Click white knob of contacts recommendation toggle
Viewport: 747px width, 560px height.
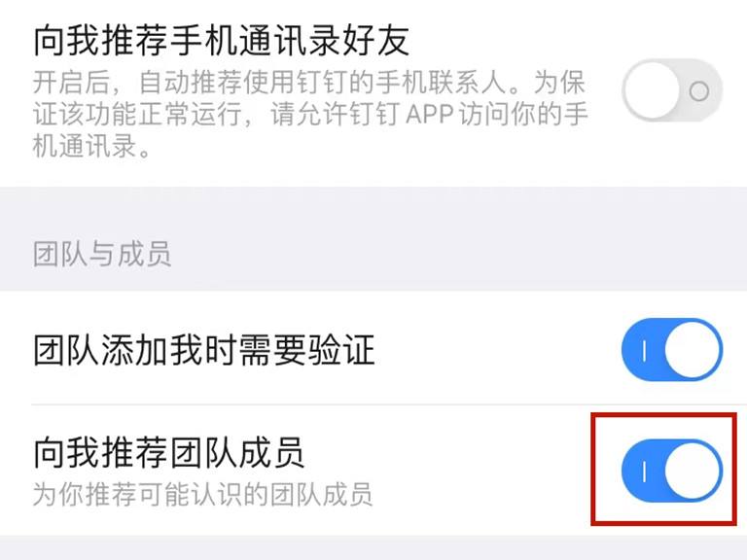click(652, 90)
